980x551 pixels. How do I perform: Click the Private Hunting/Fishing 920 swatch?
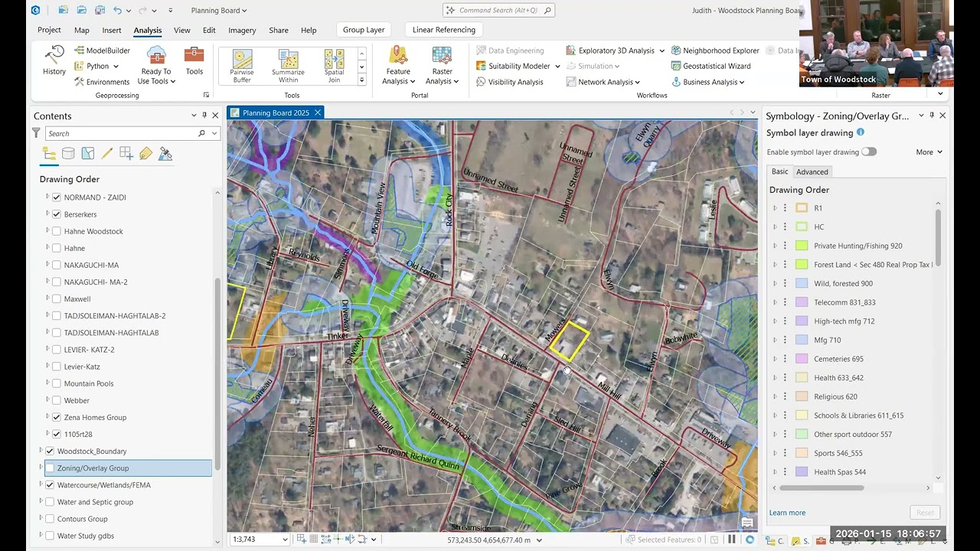[802, 246]
